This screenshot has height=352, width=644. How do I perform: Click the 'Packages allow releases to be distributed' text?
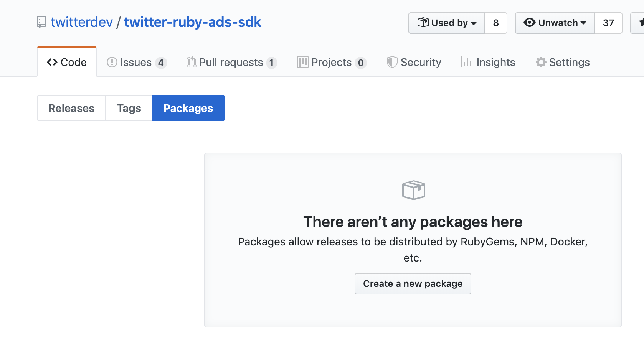point(413,250)
